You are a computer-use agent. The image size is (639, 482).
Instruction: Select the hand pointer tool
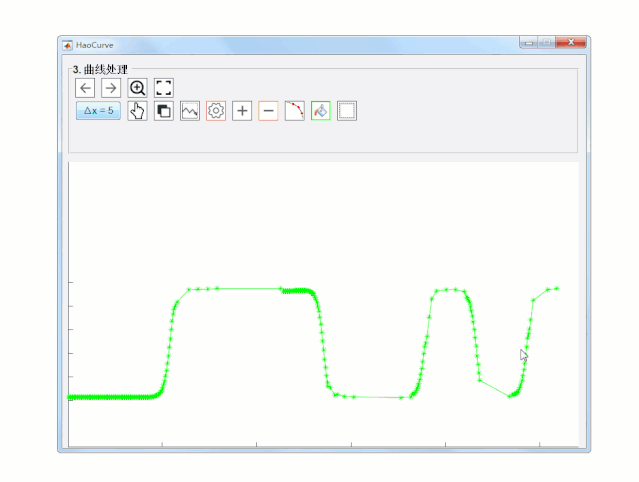click(137, 111)
